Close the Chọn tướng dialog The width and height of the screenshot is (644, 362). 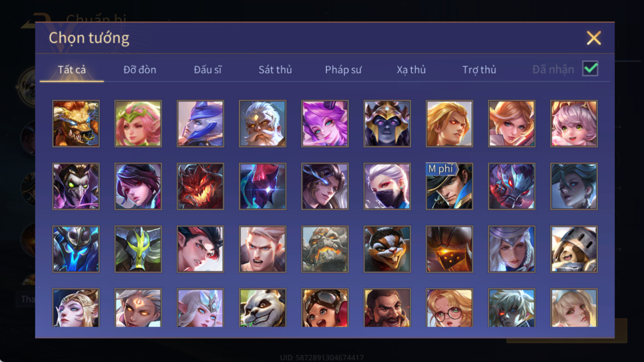pos(594,38)
